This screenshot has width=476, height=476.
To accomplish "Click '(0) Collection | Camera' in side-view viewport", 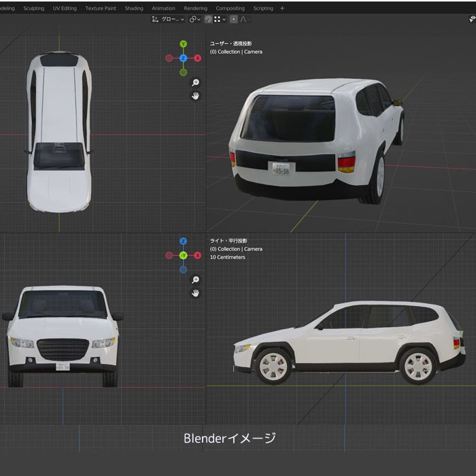I will [x=236, y=249].
